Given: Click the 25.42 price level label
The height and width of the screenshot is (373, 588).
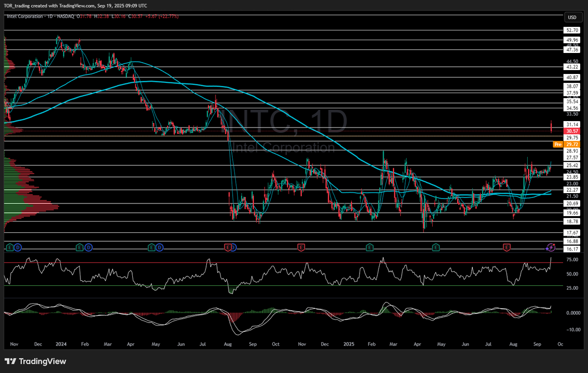Looking at the screenshot, I should pos(572,166).
